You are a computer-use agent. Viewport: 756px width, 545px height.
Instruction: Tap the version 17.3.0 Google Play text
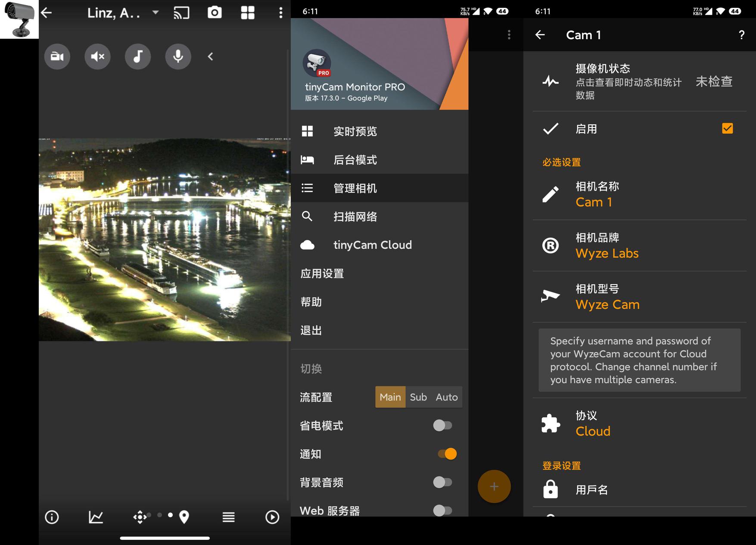(346, 98)
